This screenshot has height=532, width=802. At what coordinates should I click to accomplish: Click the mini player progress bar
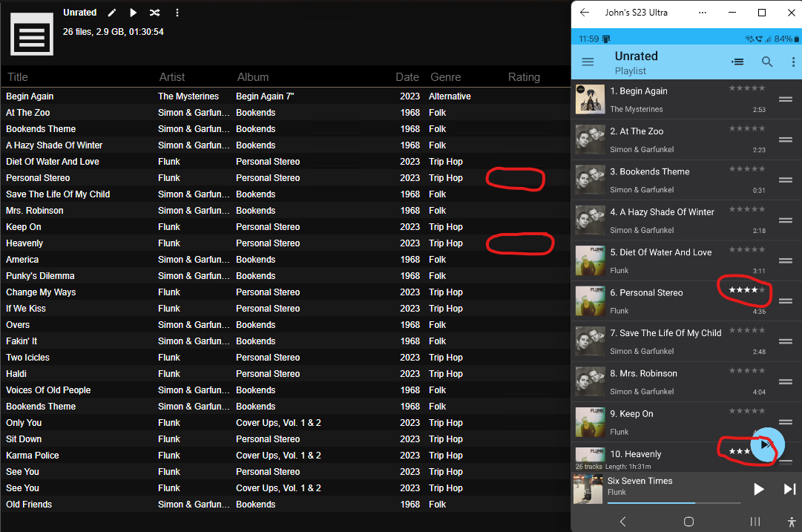point(674,503)
